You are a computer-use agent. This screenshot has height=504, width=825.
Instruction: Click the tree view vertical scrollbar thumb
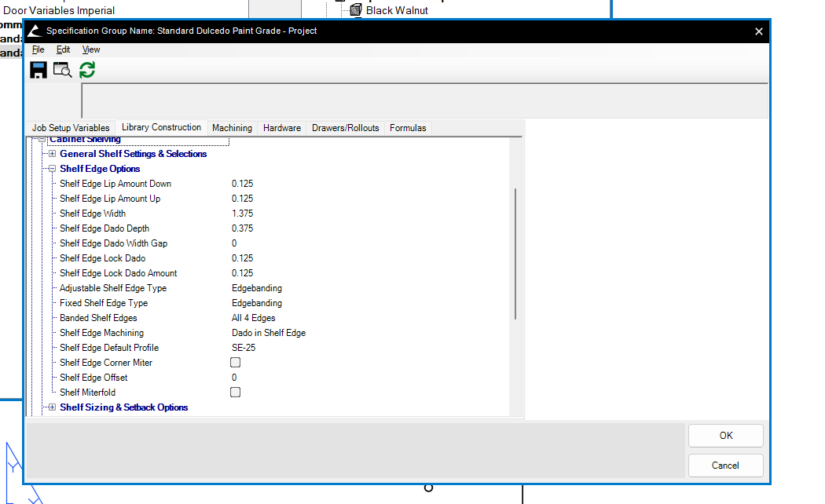click(x=515, y=254)
